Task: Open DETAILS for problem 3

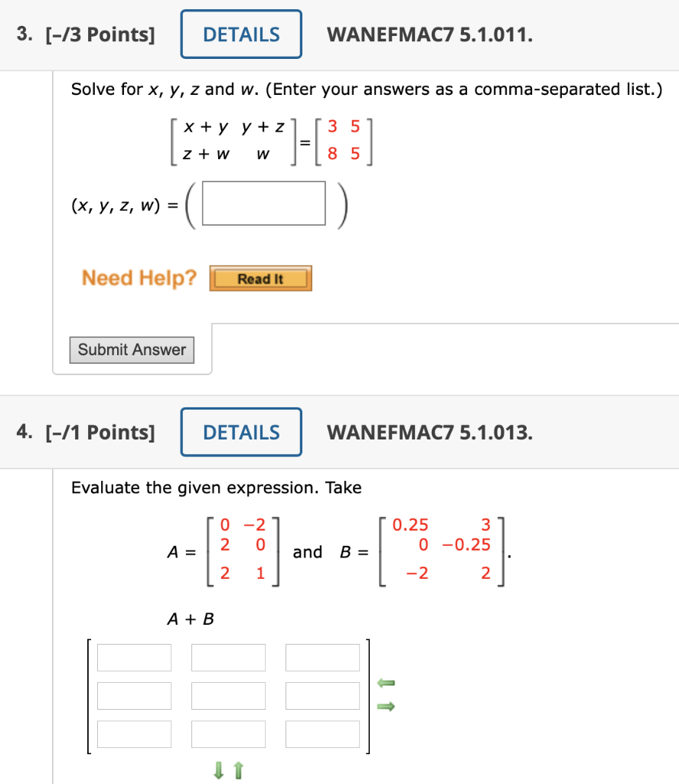Action: coord(240,34)
